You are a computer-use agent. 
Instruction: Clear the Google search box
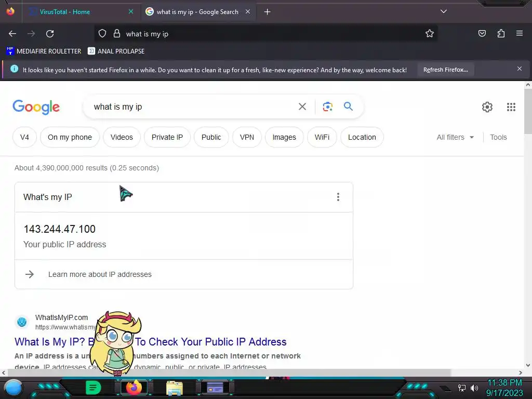[x=302, y=107]
